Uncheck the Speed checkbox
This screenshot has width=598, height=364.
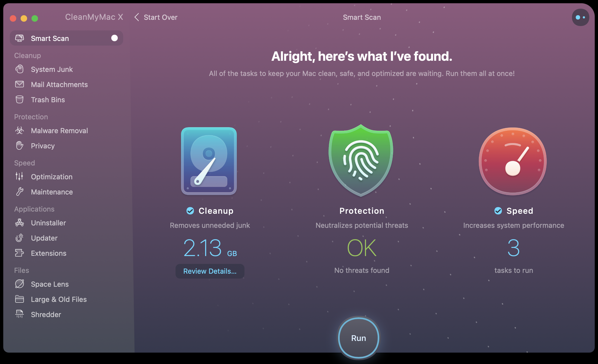(498, 211)
